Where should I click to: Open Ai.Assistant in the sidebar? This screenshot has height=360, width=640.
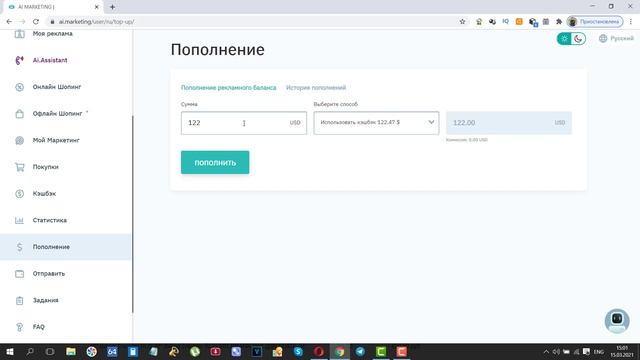(50, 60)
